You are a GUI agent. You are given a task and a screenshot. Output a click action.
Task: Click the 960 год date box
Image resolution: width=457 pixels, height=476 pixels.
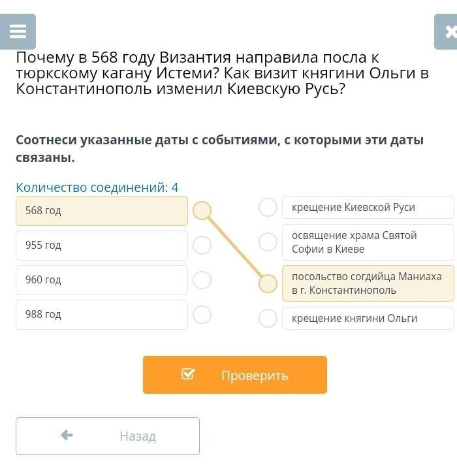tap(101, 280)
